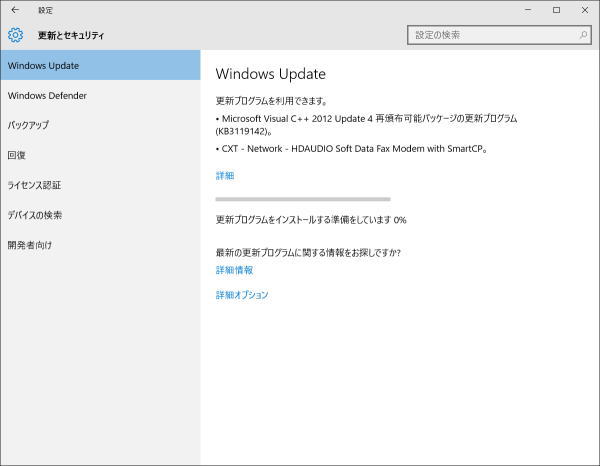Screen dimensions: 600x466
Task: Click the 詳細情報 link
Action: 234,270
